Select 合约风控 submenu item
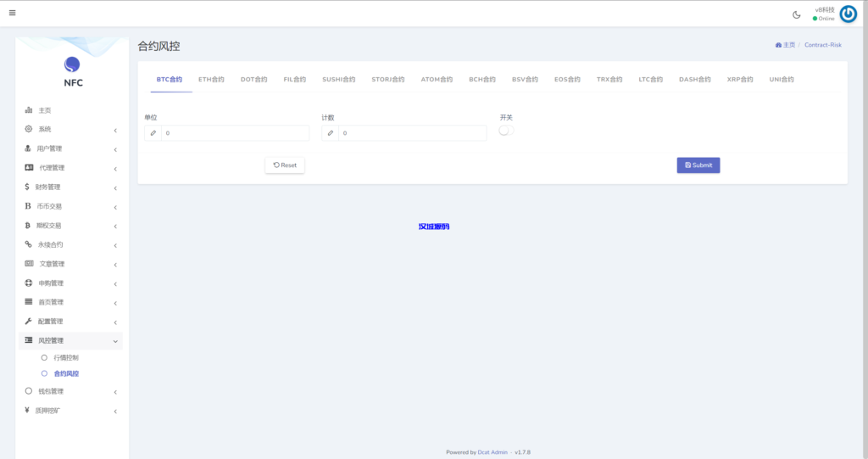The height and width of the screenshot is (459, 868). click(66, 373)
